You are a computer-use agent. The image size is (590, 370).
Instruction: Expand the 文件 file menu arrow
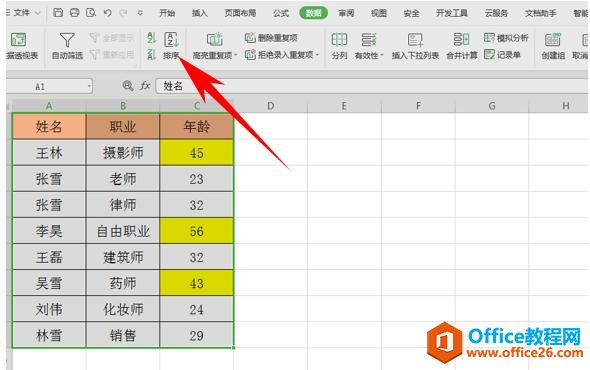coord(37,13)
